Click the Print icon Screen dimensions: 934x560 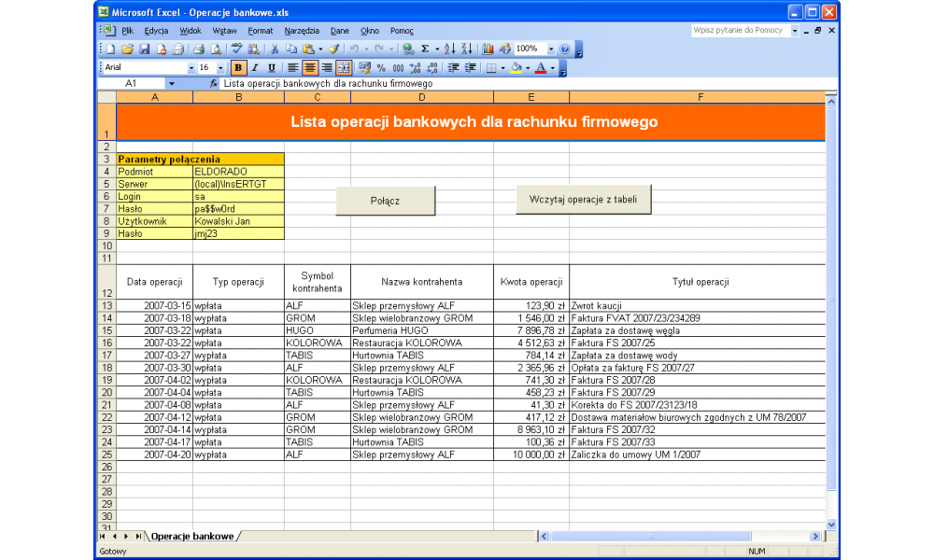click(199, 49)
